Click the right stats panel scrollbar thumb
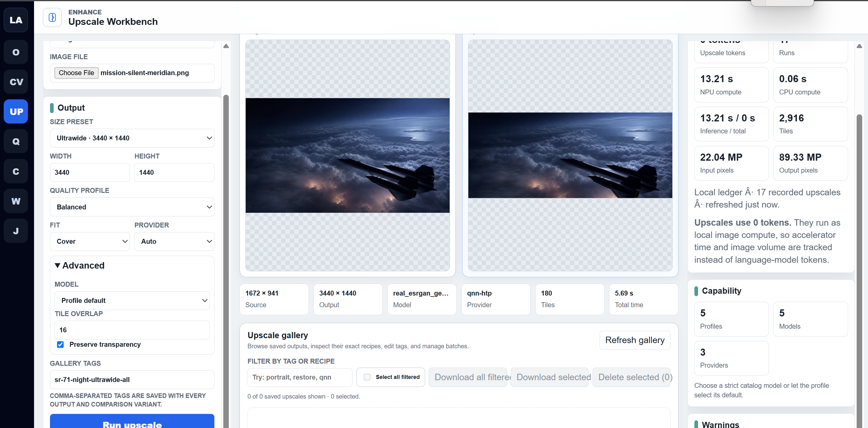868x428 pixels. (x=860, y=271)
